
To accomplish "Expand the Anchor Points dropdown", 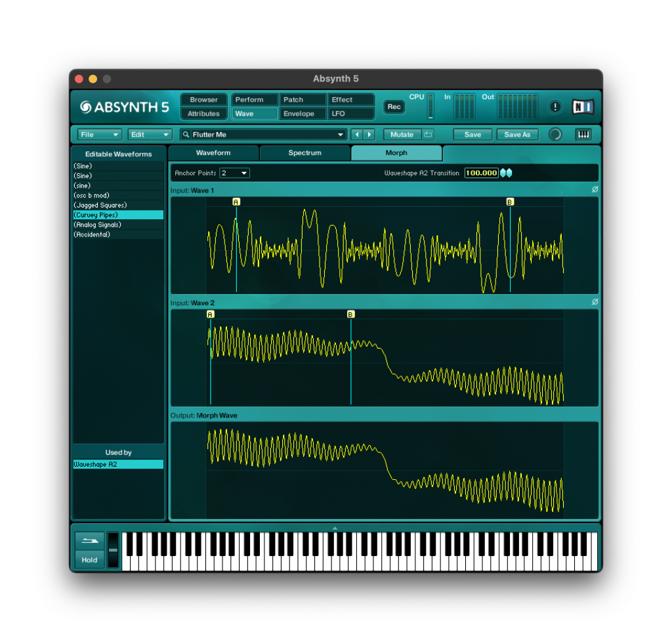I will [x=235, y=173].
